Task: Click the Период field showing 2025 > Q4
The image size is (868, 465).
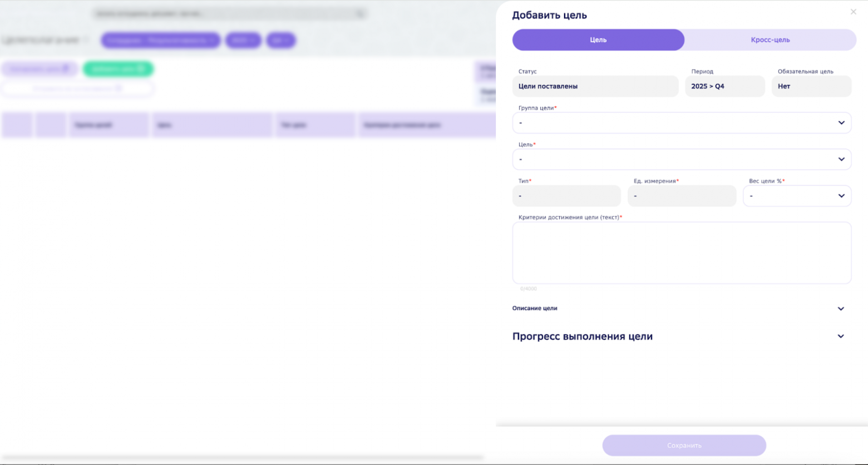Action: pyautogui.click(x=724, y=86)
